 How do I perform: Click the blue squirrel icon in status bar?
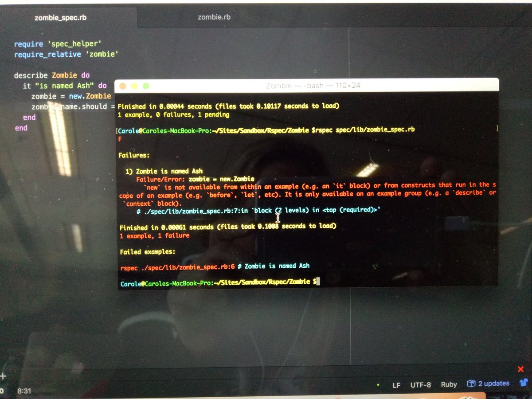523,383
